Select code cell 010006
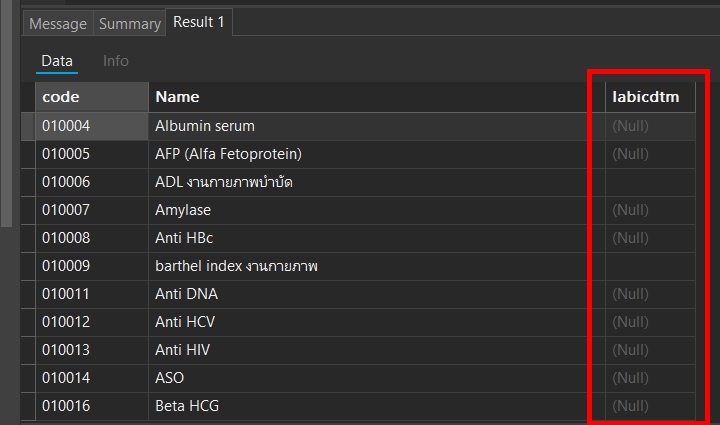The width and height of the screenshot is (720, 425). tap(92, 182)
